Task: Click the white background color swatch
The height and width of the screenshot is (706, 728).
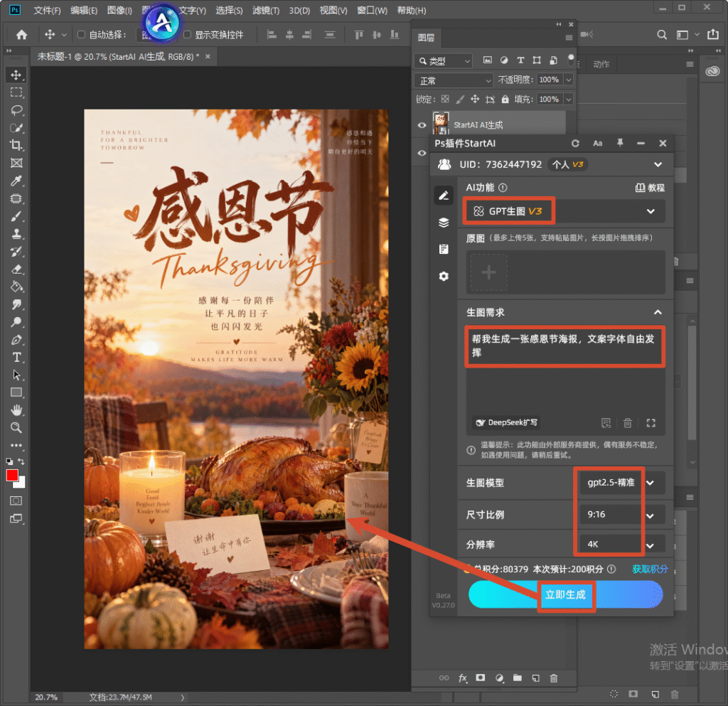Action: (x=21, y=483)
